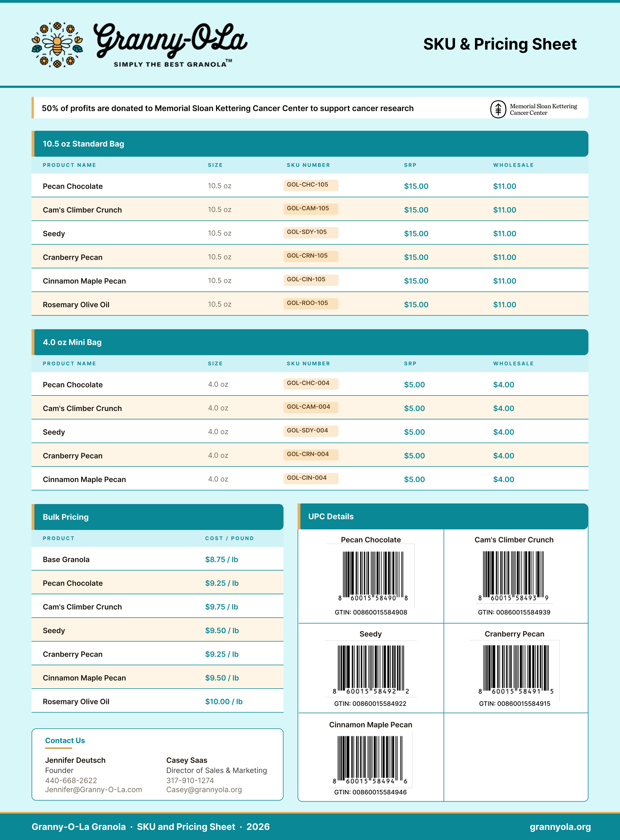620x840 pixels.
Task: Open the Casey@grannyola.org email address
Action: click(204, 789)
